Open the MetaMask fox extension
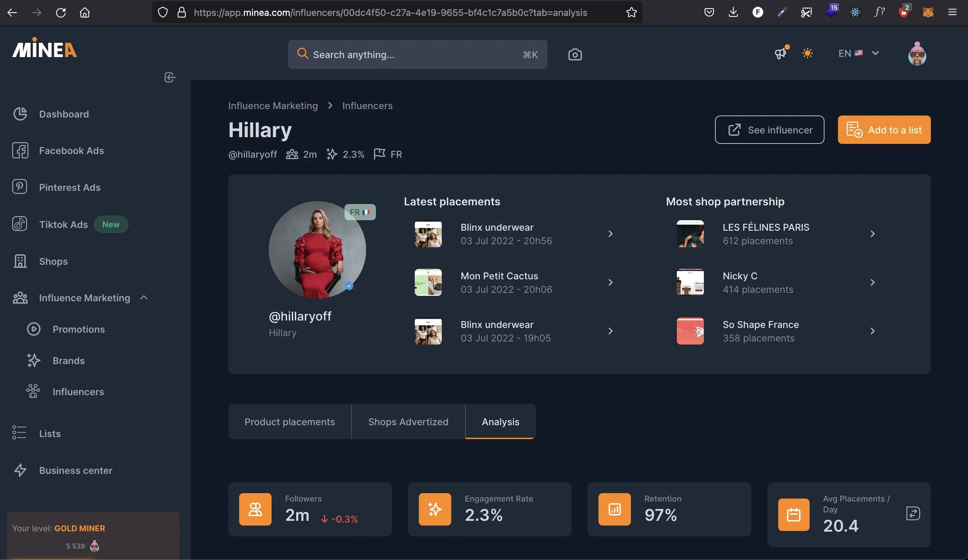 pyautogui.click(x=928, y=12)
